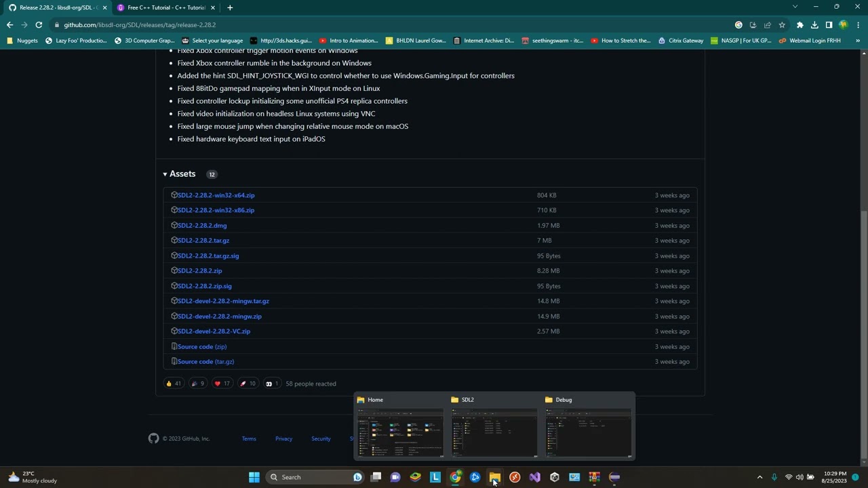Open Visual Studio from the taskbar

pos(534,477)
